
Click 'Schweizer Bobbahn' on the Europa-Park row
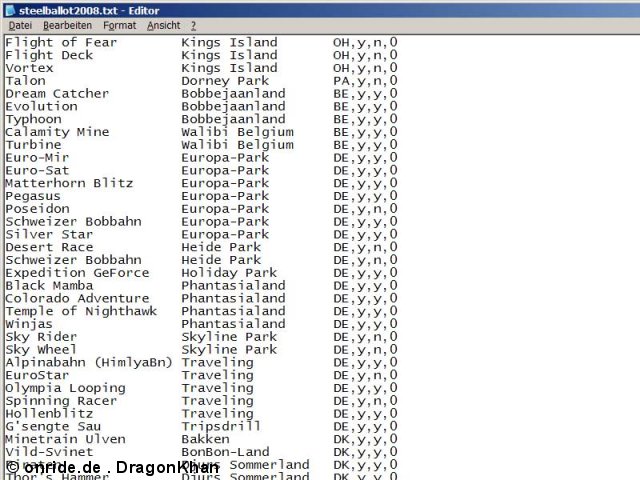73,222
